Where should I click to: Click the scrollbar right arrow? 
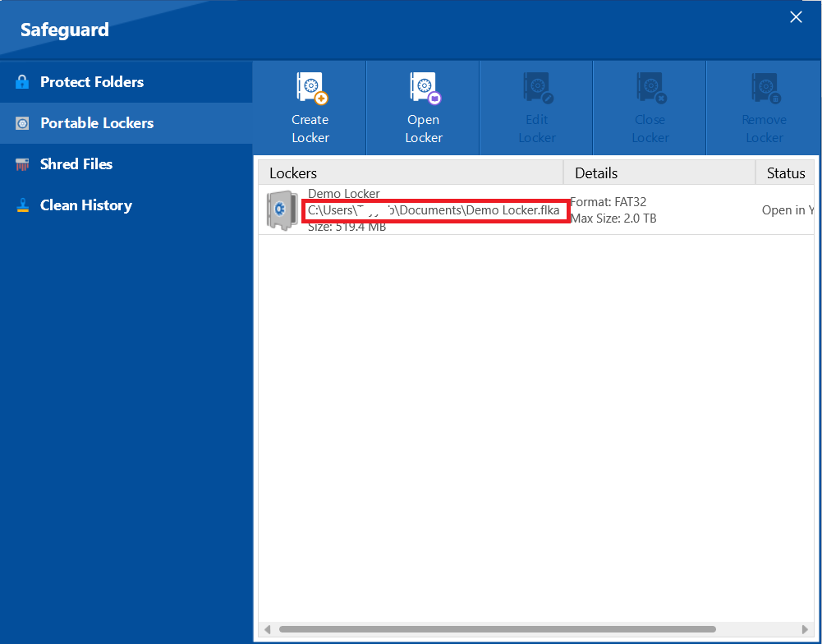[805, 628]
